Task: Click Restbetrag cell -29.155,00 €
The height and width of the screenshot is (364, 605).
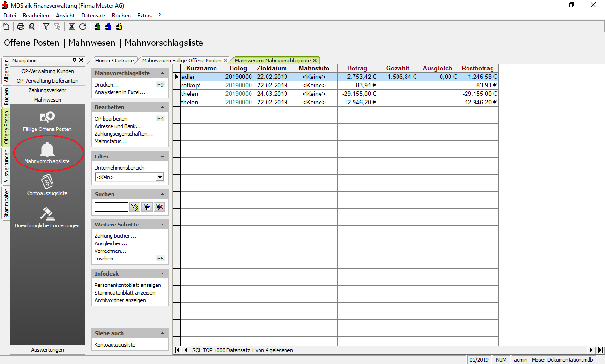Action: pyautogui.click(x=478, y=94)
